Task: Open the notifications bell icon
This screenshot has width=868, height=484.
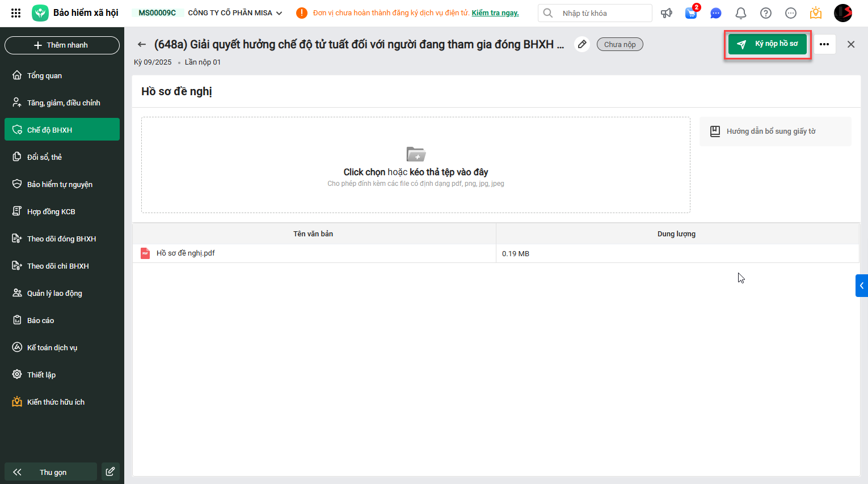Action: click(x=741, y=13)
